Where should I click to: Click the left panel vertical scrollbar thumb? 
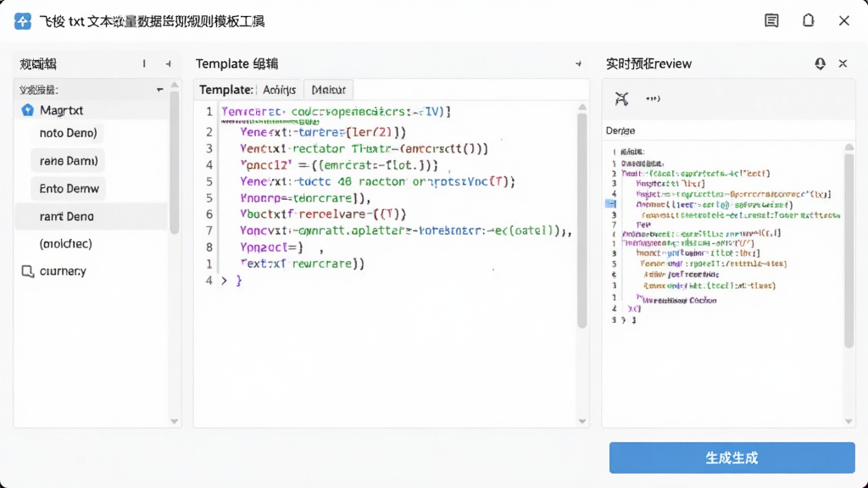coord(175,162)
